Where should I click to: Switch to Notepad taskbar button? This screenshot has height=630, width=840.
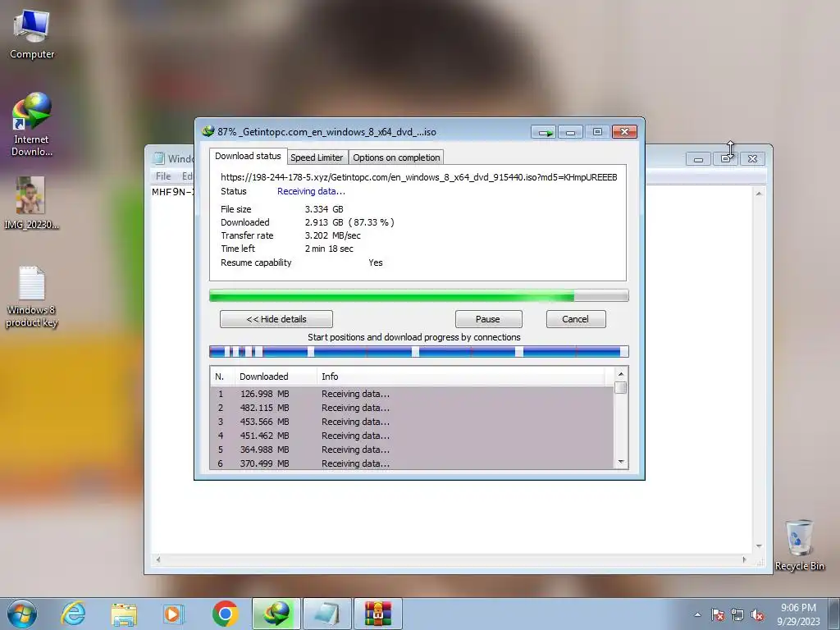point(327,614)
